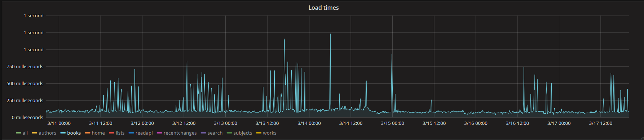
Task: Toggle the 'recentchanges' series in legend
Action: [180, 133]
